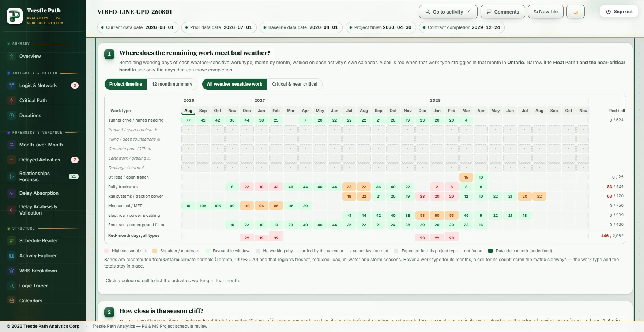Click the Critical Path lightning icon
644x332 pixels.
(12, 101)
